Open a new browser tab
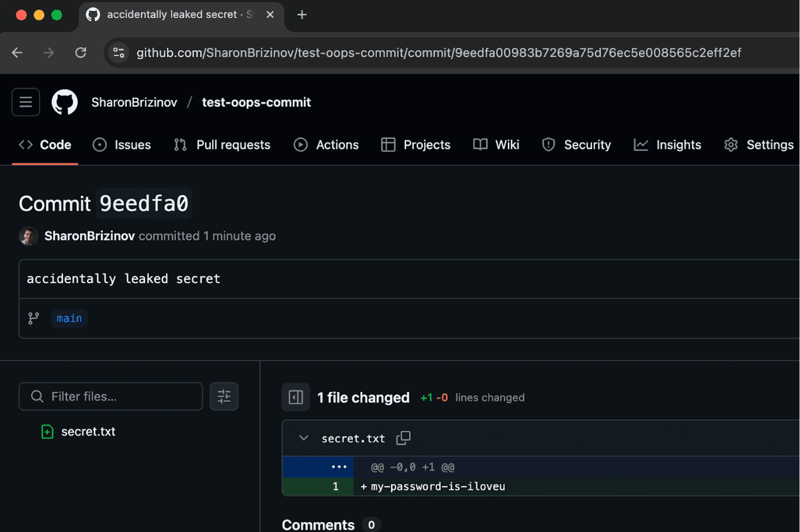Screen dimensions: 800x532 coord(302,15)
